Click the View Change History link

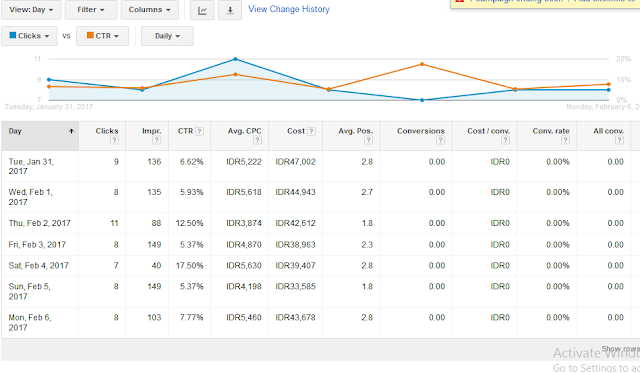tap(289, 9)
